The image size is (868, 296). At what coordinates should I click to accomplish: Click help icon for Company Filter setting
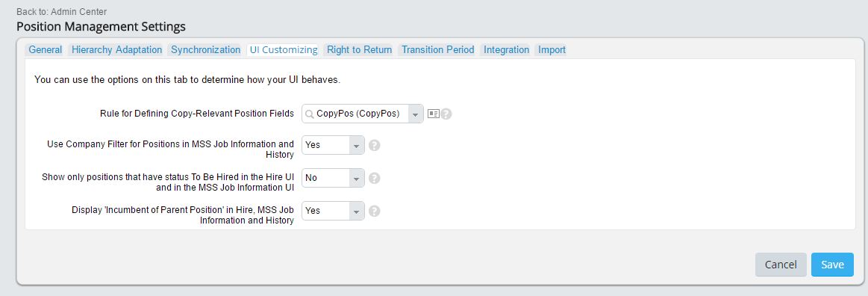click(374, 145)
